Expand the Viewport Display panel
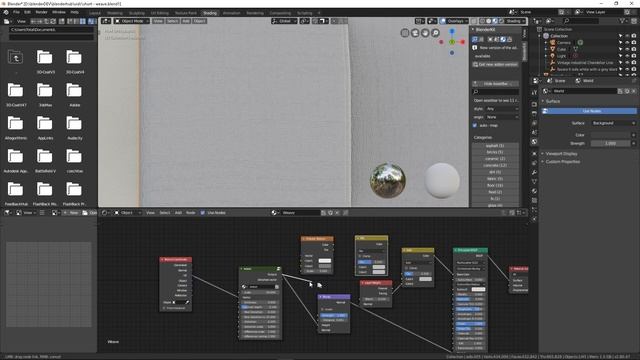The image size is (640, 360). pyautogui.click(x=561, y=154)
